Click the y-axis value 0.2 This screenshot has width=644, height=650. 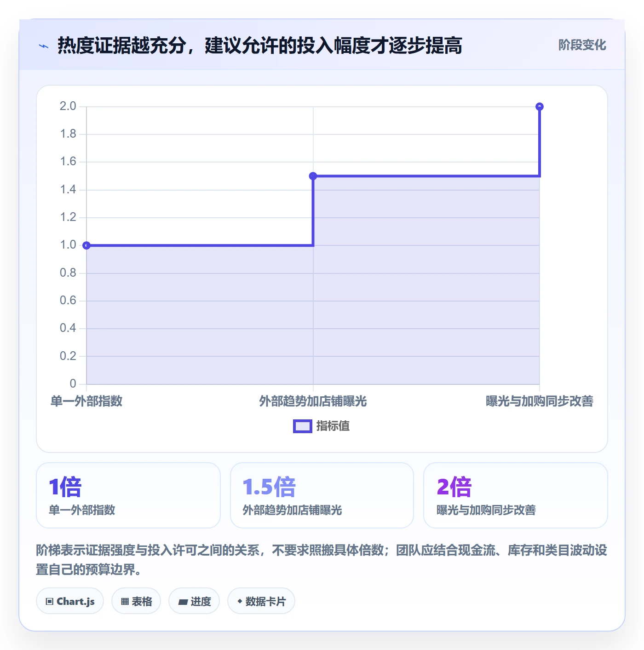point(68,356)
